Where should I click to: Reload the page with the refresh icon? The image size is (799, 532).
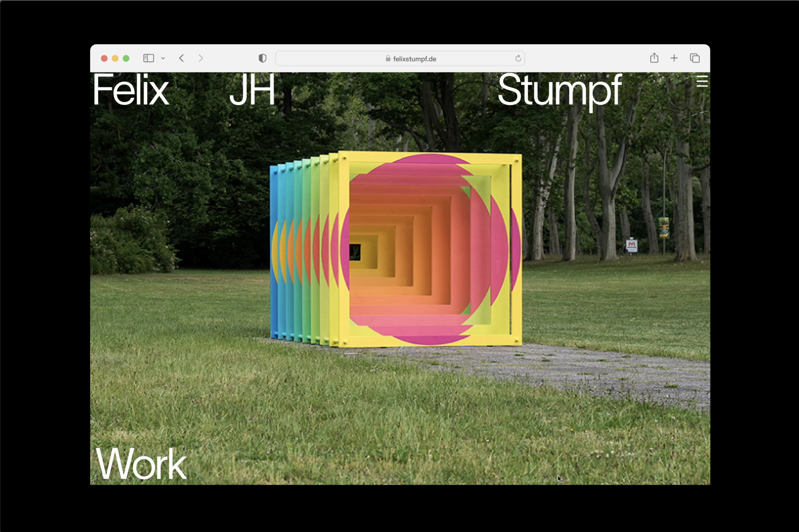coord(518,58)
